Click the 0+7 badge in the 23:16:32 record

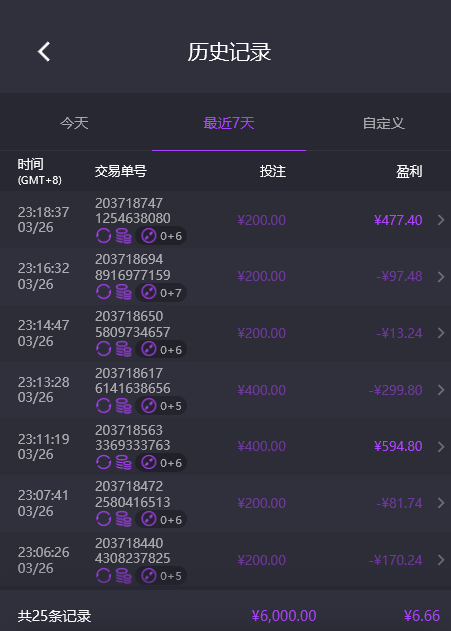click(161, 293)
